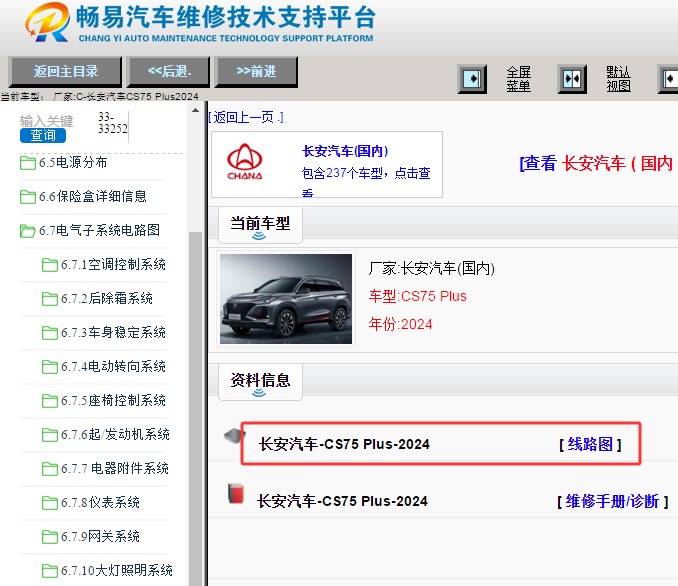Open 6.7.2后除霜系统 entry
Viewport: 678px width, 586px height.
coord(106,298)
